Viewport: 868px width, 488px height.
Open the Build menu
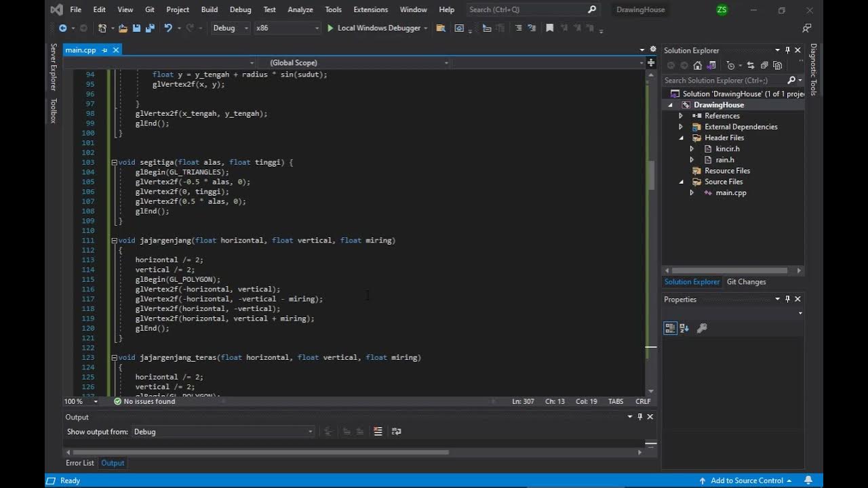pyautogui.click(x=210, y=9)
